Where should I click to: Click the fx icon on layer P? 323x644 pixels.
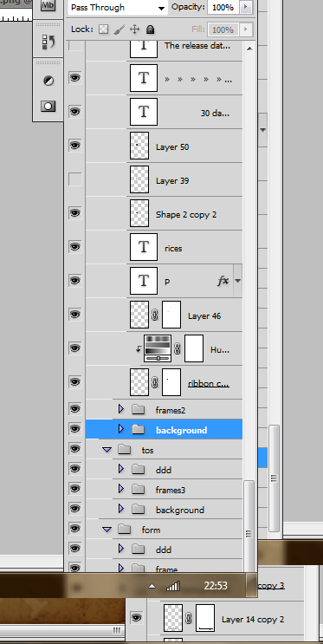point(223,281)
